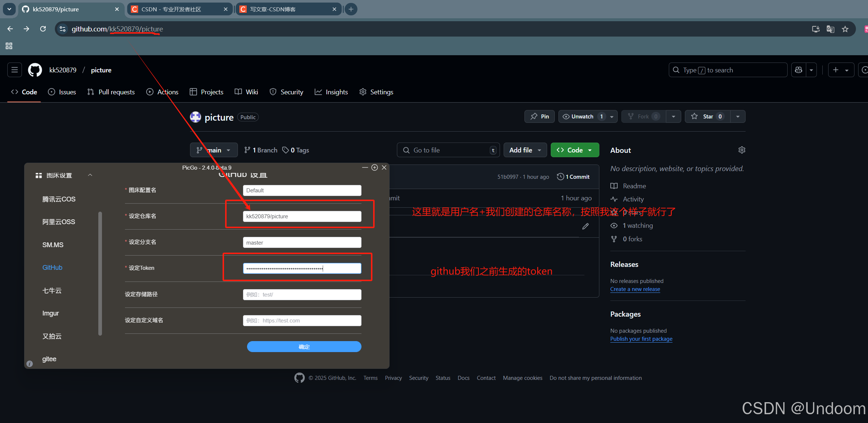Screen dimensions: 868x423
Task: Click the site information icon beside the URL
Action: (x=62, y=29)
